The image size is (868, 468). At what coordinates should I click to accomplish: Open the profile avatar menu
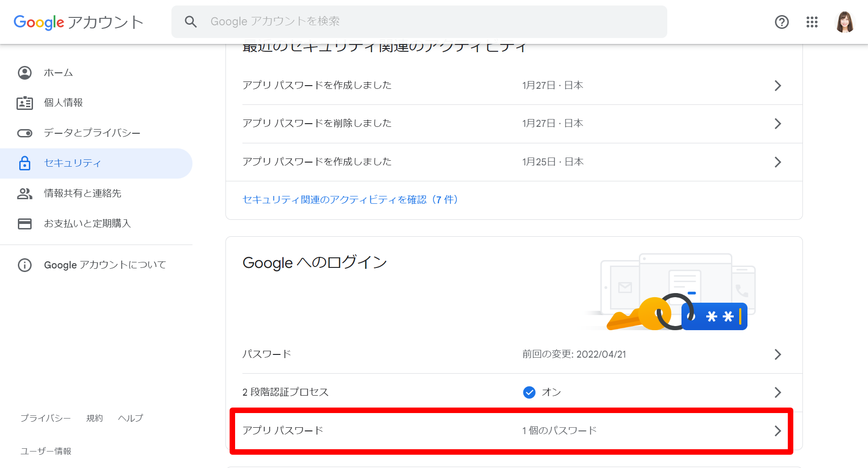845,22
